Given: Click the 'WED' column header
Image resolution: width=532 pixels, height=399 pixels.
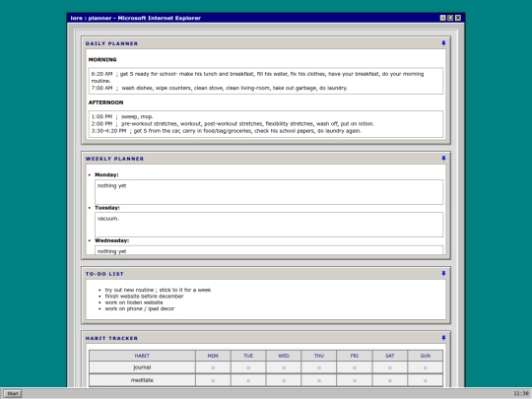Looking at the screenshot, I should pos(284,356).
